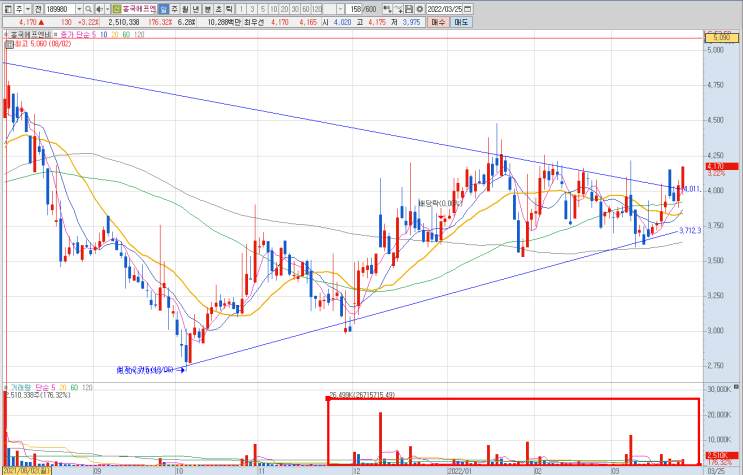Click the 3,712.3 trendline price label
This screenshot has height=475, width=743.
pos(690,231)
